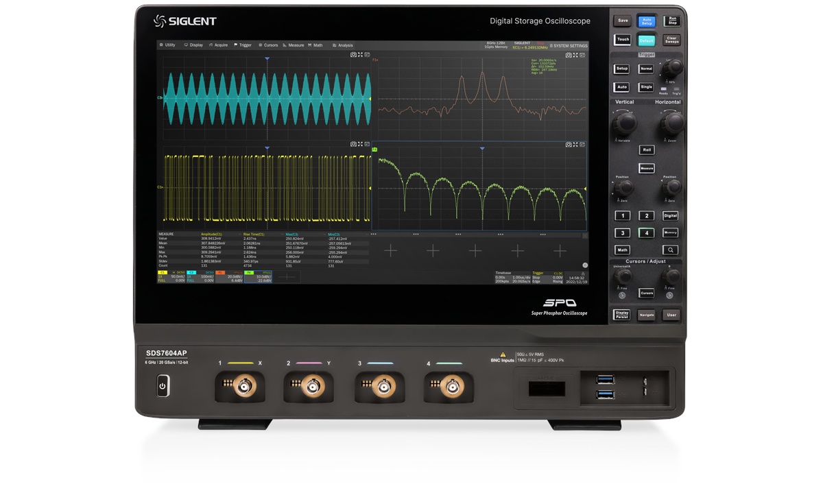Toggle channel 2 button on front panel
823x504 pixels.
[647, 215]
